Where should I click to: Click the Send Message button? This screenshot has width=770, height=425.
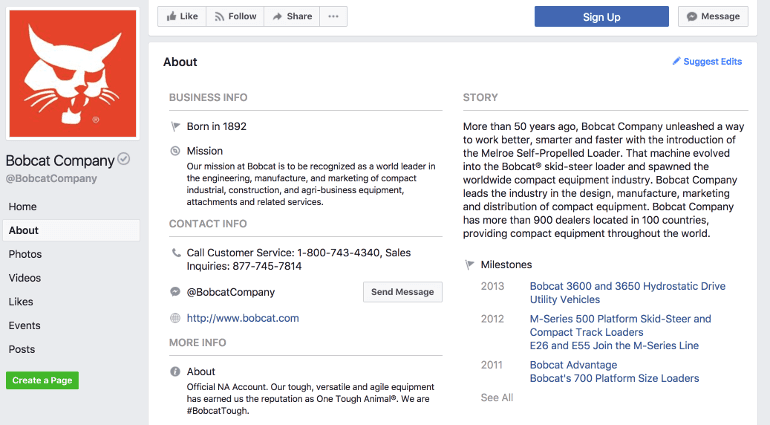pyautogui.click(x=402, y=292)
